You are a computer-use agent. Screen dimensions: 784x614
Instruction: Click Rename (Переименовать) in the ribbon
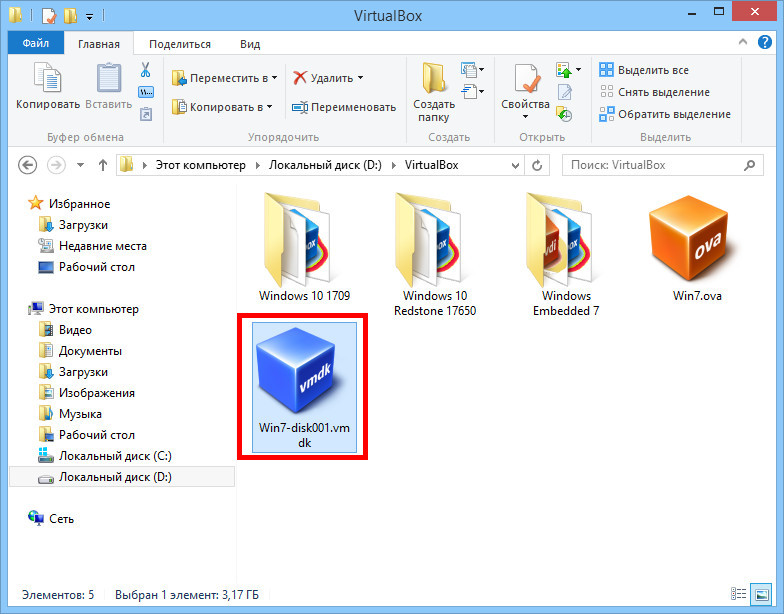(344, 107)
